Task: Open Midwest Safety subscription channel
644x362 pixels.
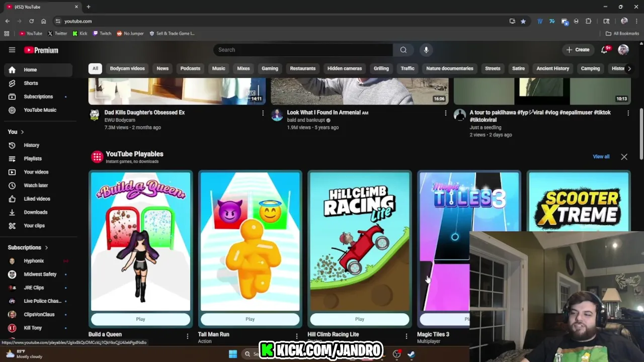Action: coord(38,275)
